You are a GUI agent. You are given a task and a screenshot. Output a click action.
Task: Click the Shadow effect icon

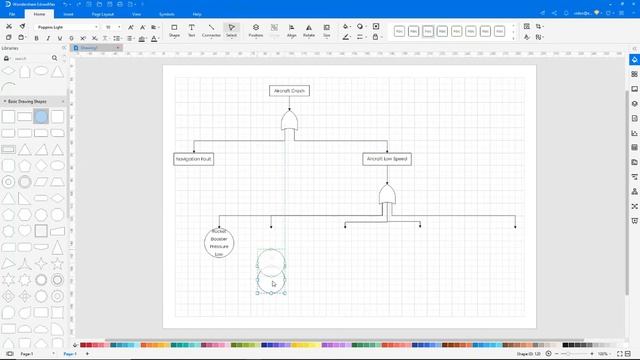360,27
